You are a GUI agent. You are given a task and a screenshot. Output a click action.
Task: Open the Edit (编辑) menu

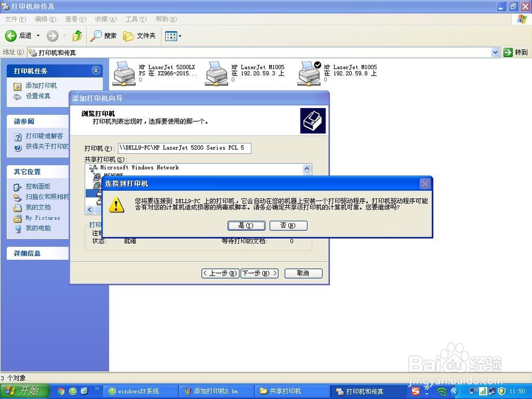click(x=45, y=19)
